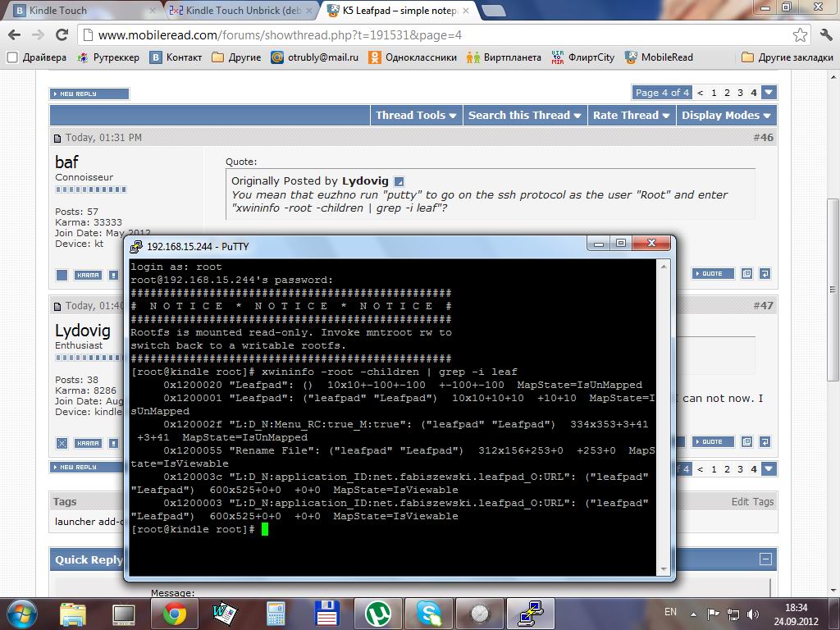Open top page jump dropdown arrow
The width and height of the screenshot is (840, 630).
click(769, 93)
